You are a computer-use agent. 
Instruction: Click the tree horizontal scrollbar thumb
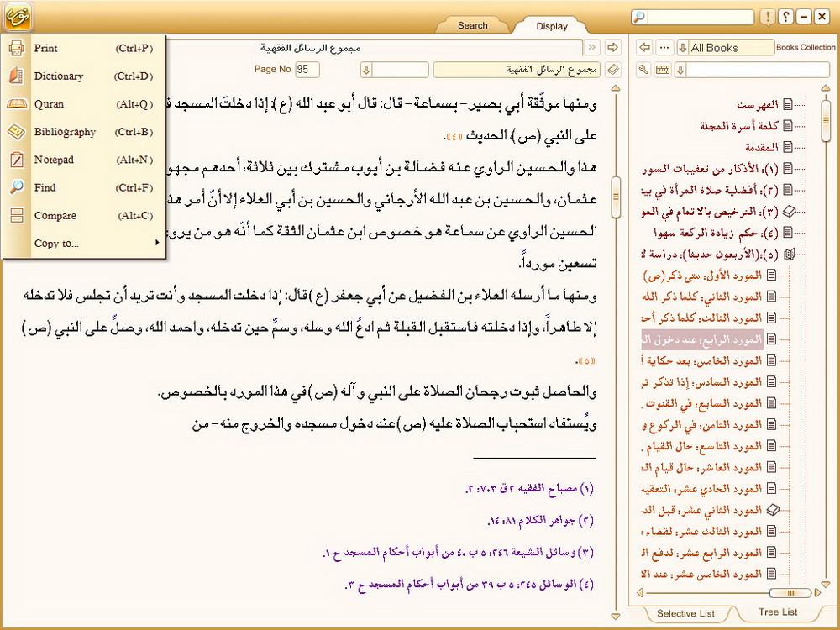point(790,592)
